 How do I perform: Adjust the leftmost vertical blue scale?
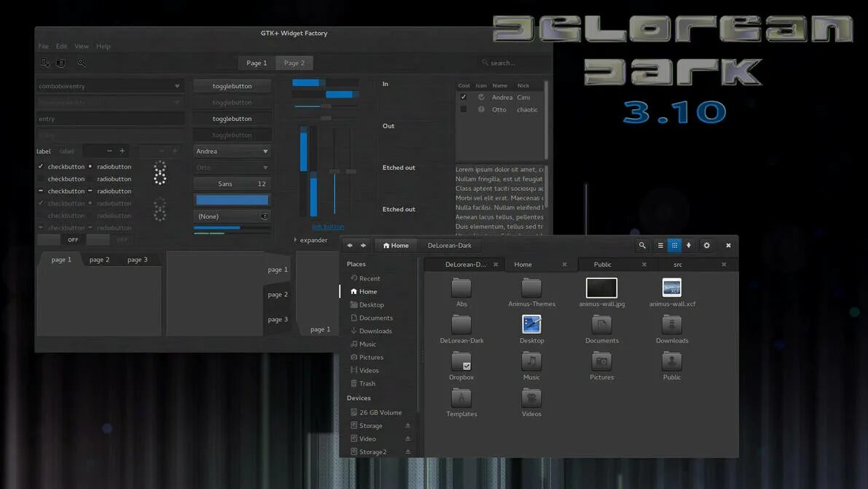303,172
